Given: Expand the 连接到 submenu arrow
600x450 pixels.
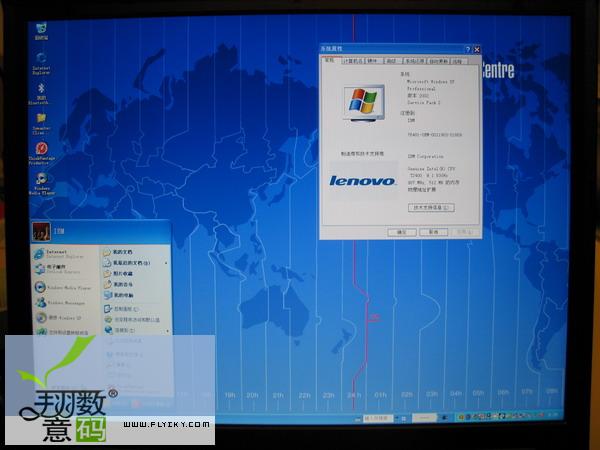Looking at the screenshot, I should 167,330.
